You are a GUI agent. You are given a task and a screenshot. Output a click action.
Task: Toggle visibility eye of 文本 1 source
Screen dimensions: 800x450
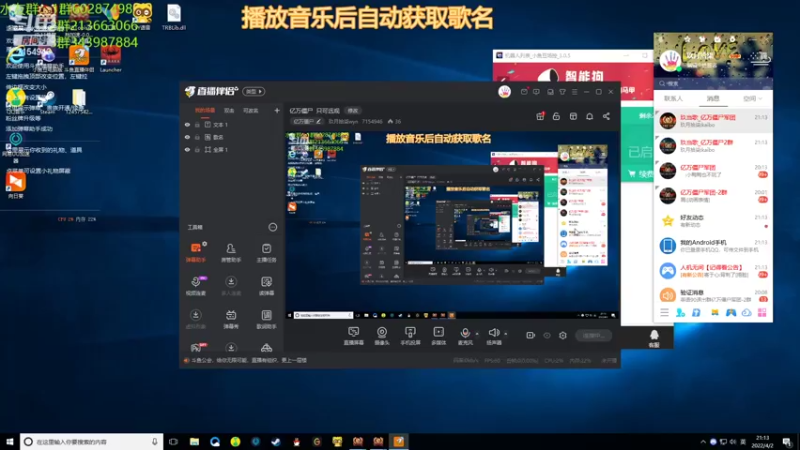tap(187, 124)
